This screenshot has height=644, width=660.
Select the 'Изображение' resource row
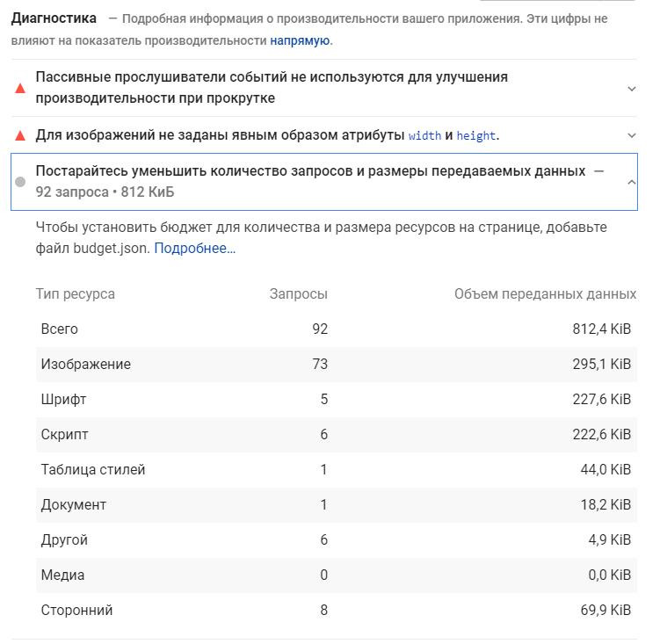(337, 364)
